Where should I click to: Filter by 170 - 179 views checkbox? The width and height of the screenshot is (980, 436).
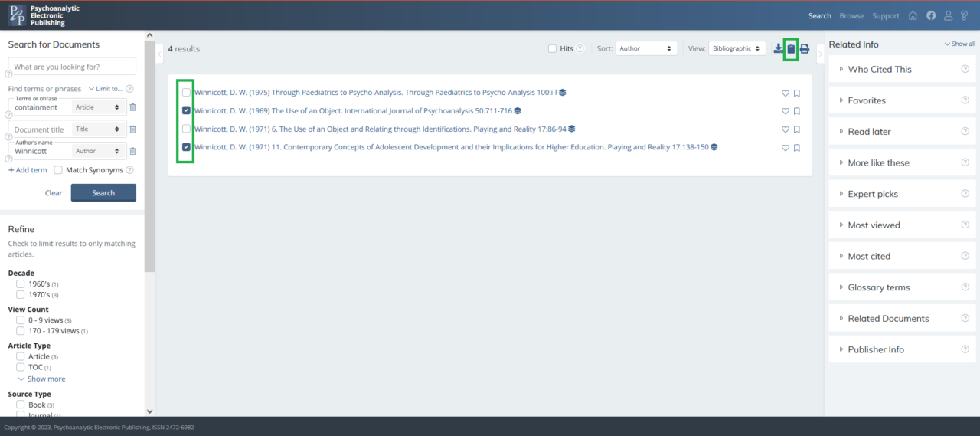(x=21, y=331)
